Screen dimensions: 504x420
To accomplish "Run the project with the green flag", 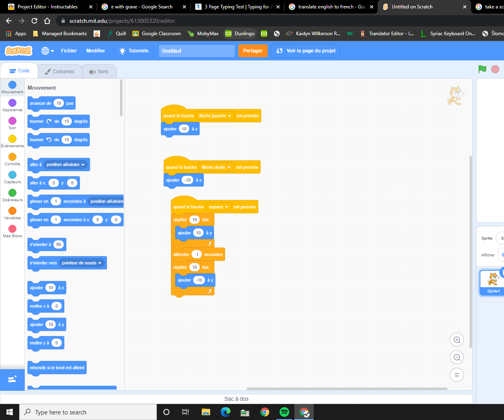I will [482, 69].
